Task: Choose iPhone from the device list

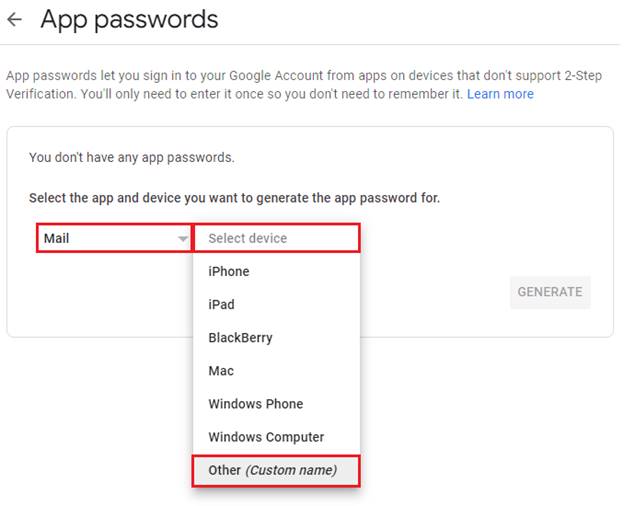Action: point(229,271)
